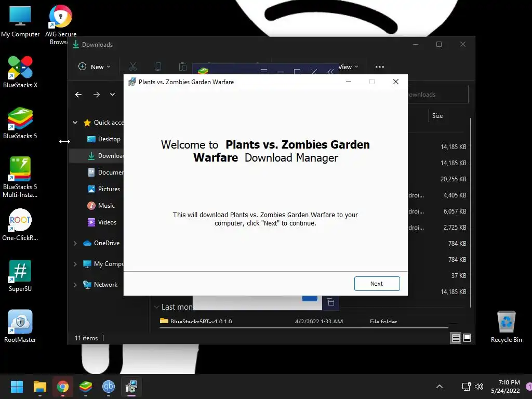532x399 pixels.
Task: Open BlueStacks 5 Multi-Instance shortcut
Action: (20, 177)
